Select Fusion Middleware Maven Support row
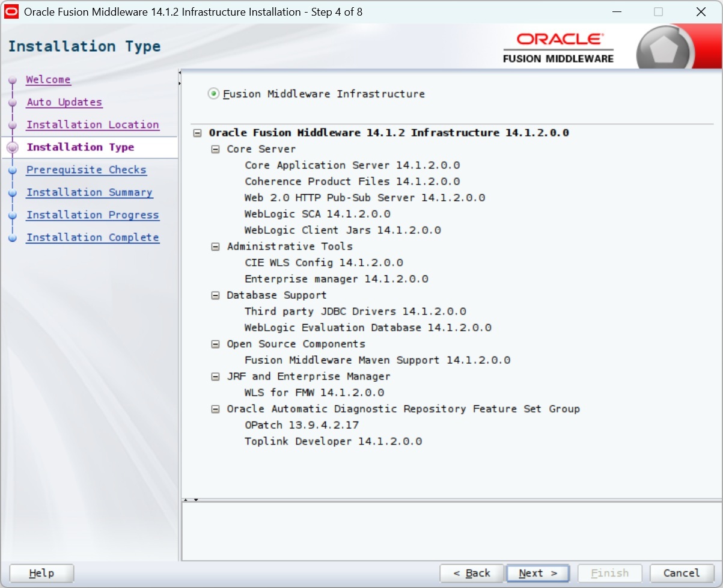 tap(377, 360)
